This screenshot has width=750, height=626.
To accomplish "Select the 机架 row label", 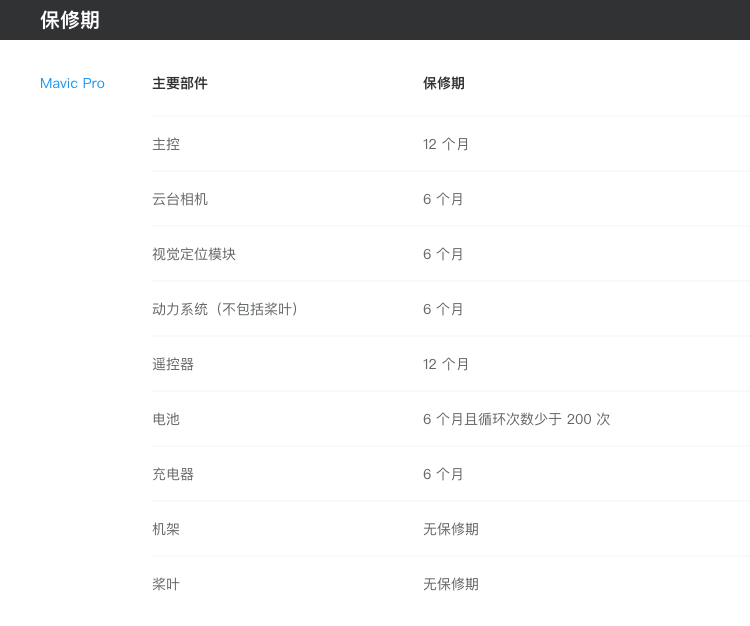I will pyautogui.click(x=166, y=529).
